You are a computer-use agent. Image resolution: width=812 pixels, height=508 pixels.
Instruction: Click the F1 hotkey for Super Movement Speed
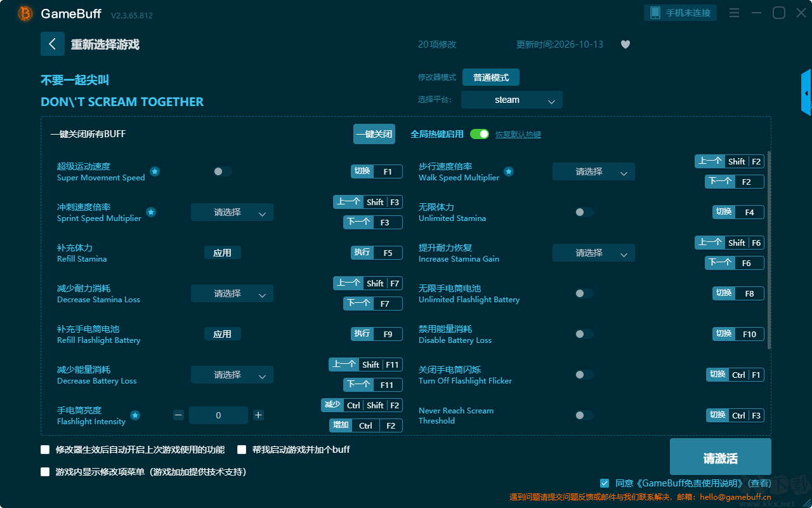coord(377,171)
